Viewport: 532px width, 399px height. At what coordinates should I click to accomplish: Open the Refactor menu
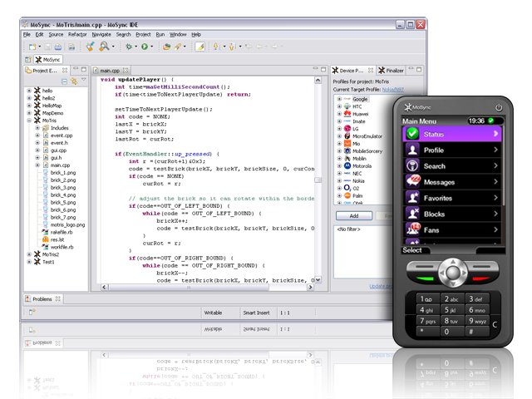pos(77,35)
